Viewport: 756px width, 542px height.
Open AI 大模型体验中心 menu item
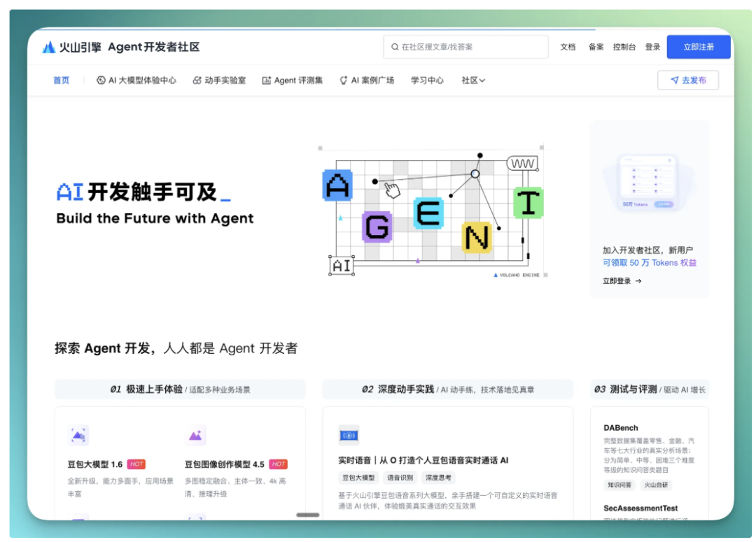(x=136, y=80)
